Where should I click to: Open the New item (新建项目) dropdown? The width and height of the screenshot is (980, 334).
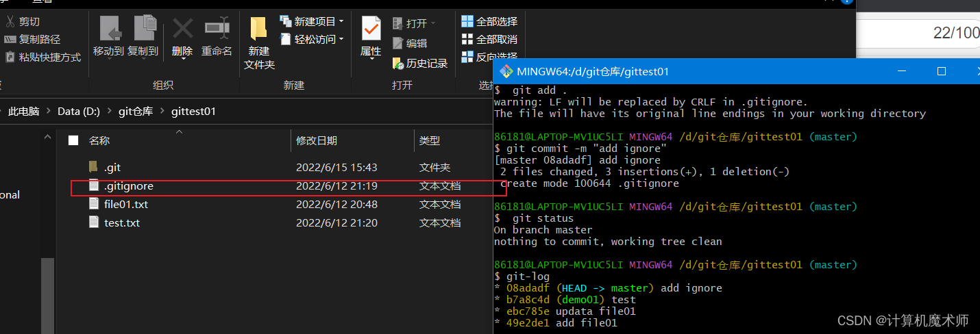point(312,22)
